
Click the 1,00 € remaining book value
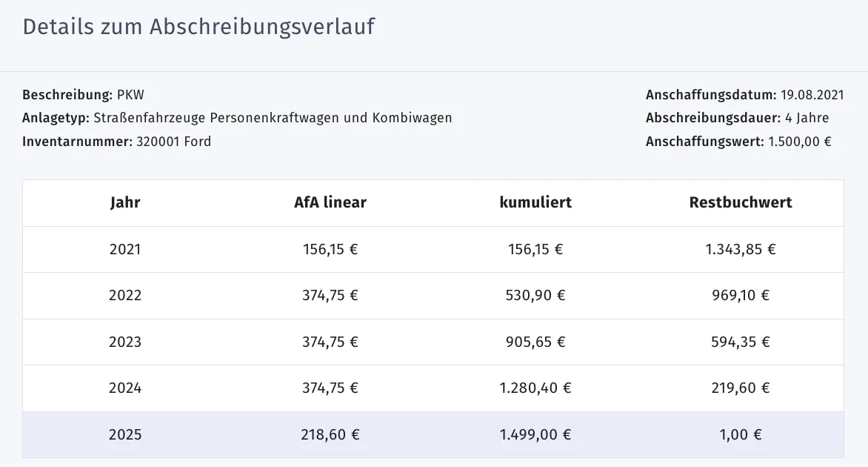741,434
